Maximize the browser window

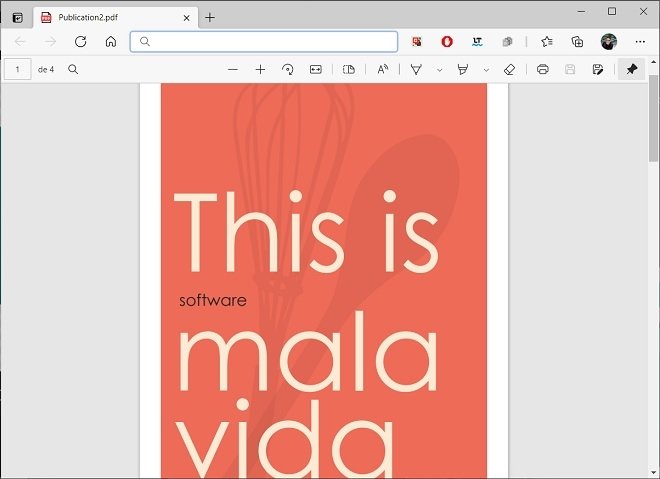coord(612,12)
